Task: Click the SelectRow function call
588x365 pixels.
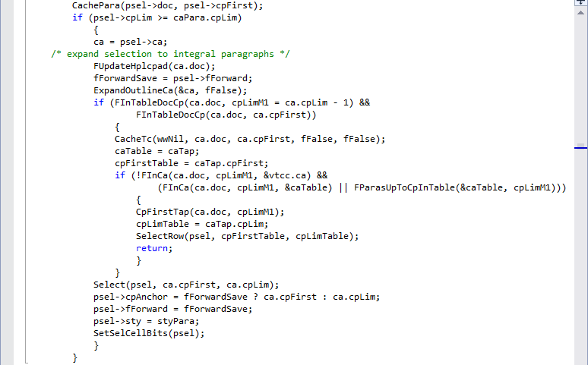Action: 247,236
